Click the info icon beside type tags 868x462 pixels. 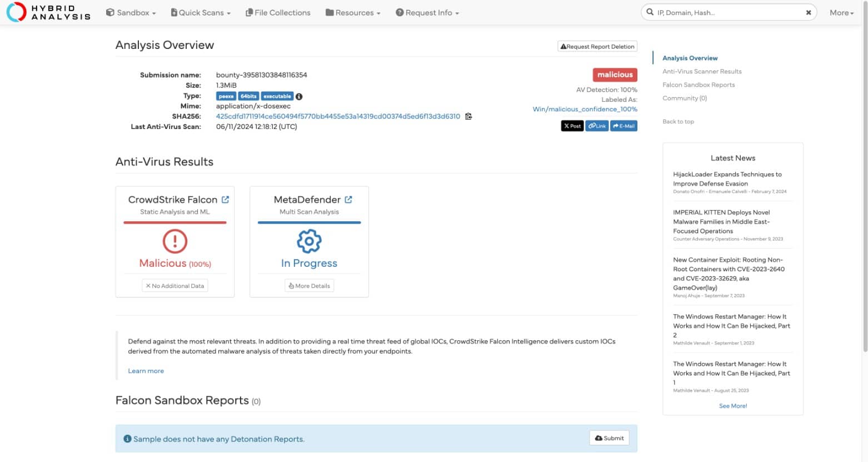299,96
